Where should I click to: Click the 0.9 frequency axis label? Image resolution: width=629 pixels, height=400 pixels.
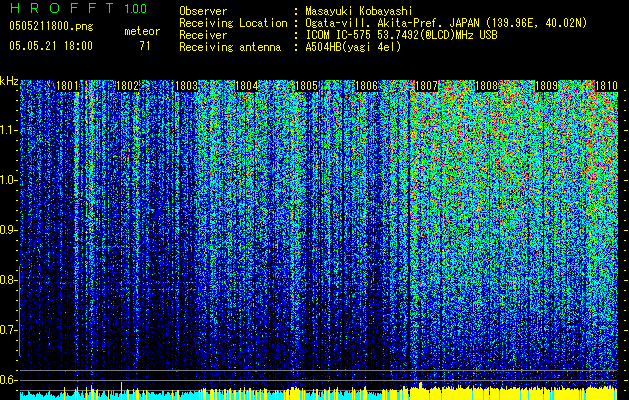6,230
